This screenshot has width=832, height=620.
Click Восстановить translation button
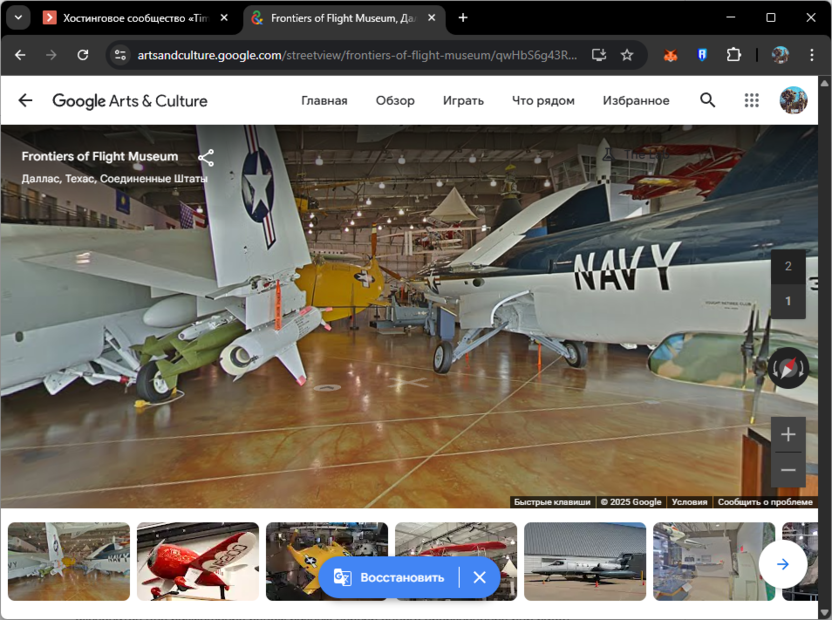click(x=389, y=577)
